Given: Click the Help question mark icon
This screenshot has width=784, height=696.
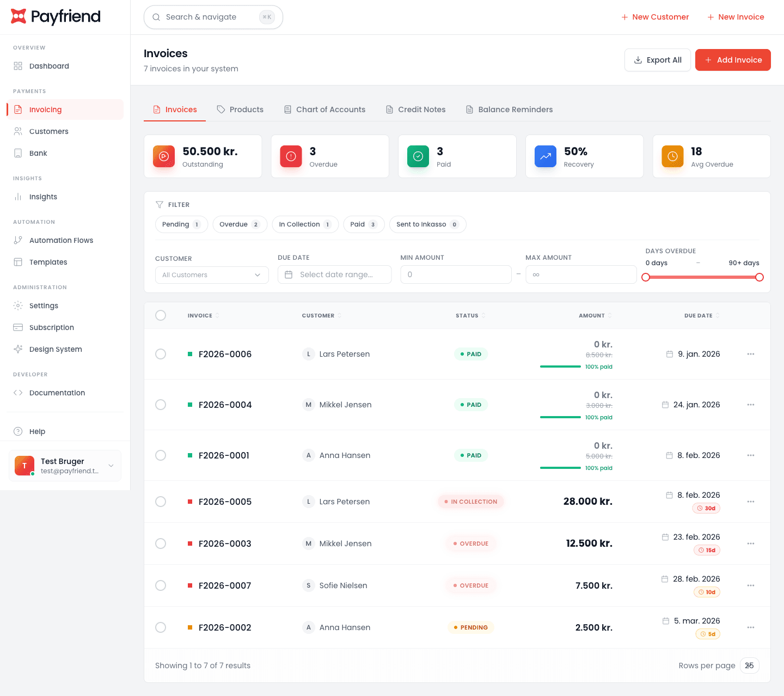Looking at the screenshot, I should (18, 431).
